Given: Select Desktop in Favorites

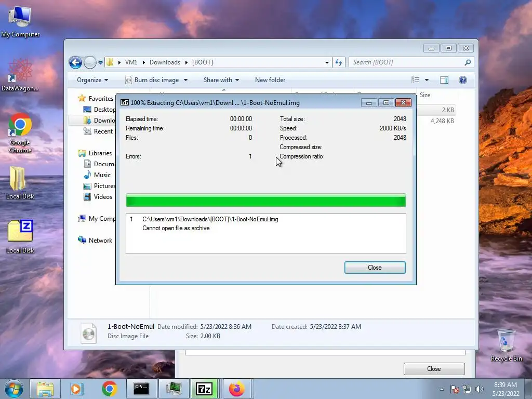Looking at the screenshot, I should pos(100,109).
